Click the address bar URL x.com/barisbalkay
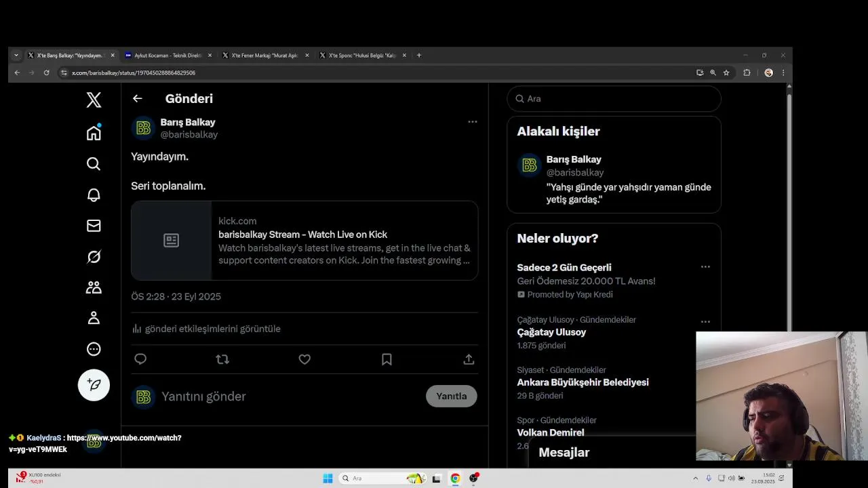 pos(134,73)
